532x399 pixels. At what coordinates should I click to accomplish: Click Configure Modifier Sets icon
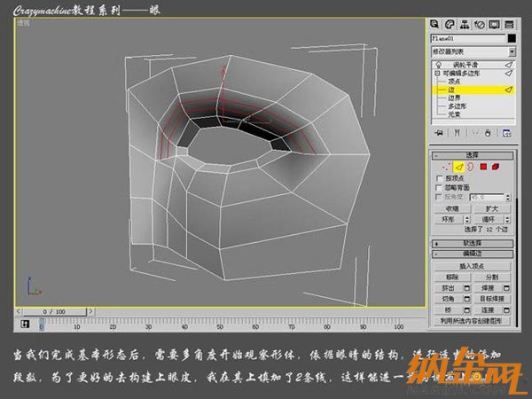pos(506,132)
